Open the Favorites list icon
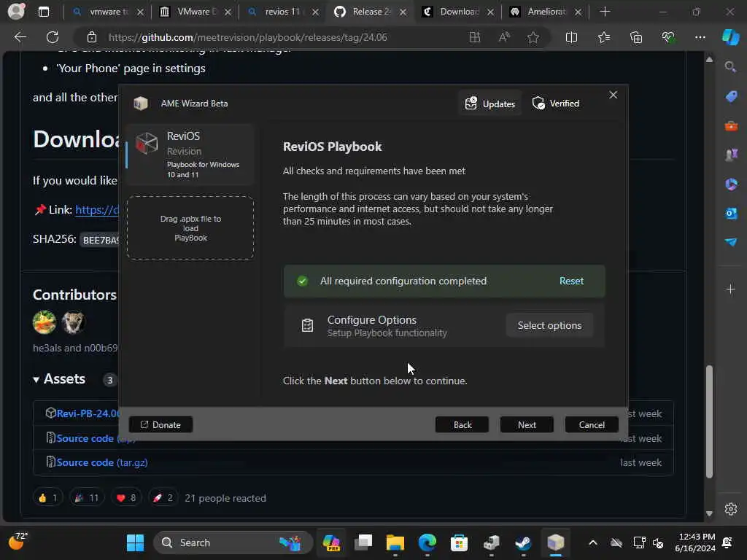747x560 pixels. click(603, 37)
